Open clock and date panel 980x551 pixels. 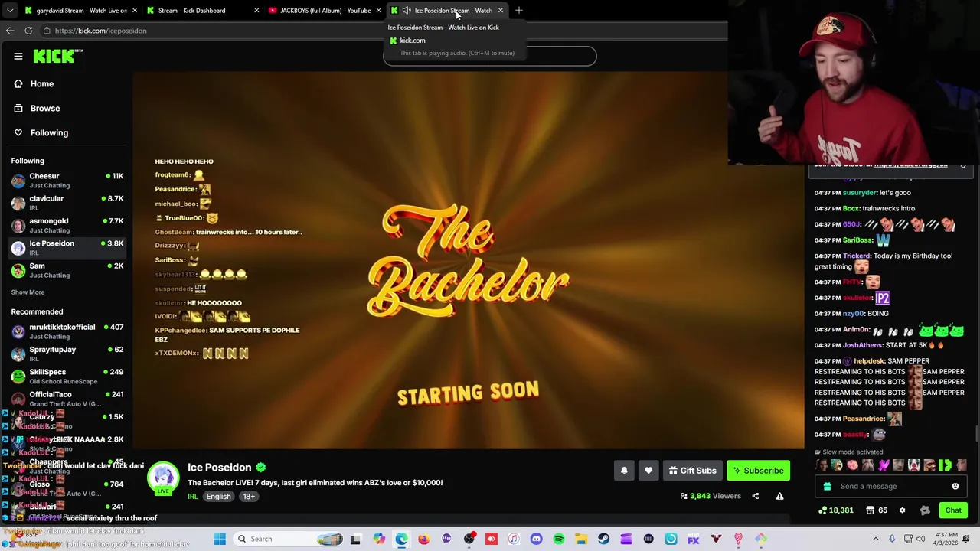coord(946,539)
